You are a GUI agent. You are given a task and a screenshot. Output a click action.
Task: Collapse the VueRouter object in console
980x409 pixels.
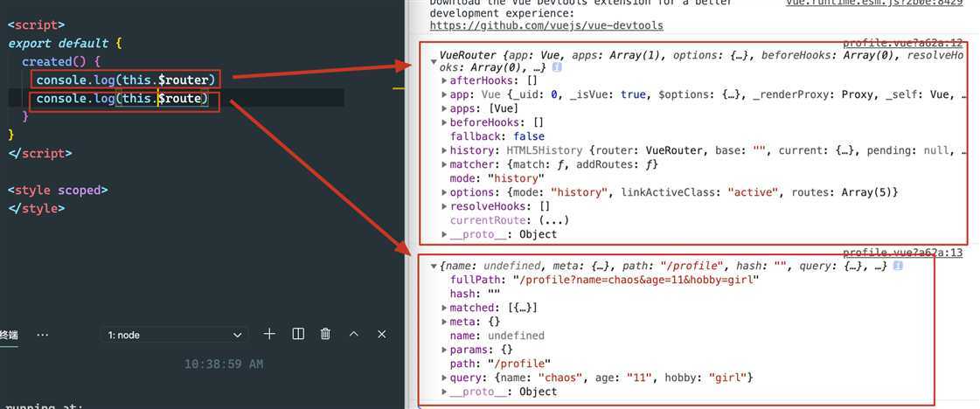[434, 62]
